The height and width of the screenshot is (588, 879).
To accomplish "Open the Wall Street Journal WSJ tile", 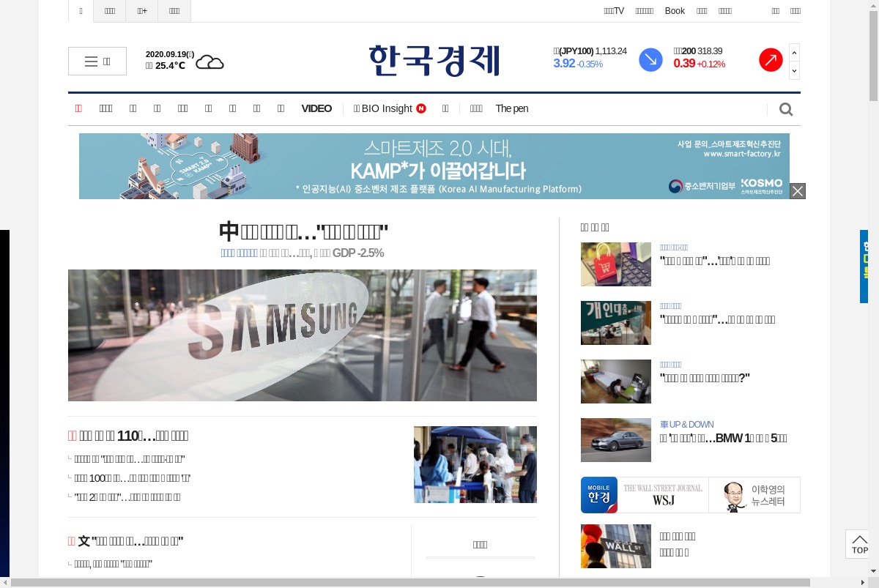I will pyautogui.click(x=663, y=495).
